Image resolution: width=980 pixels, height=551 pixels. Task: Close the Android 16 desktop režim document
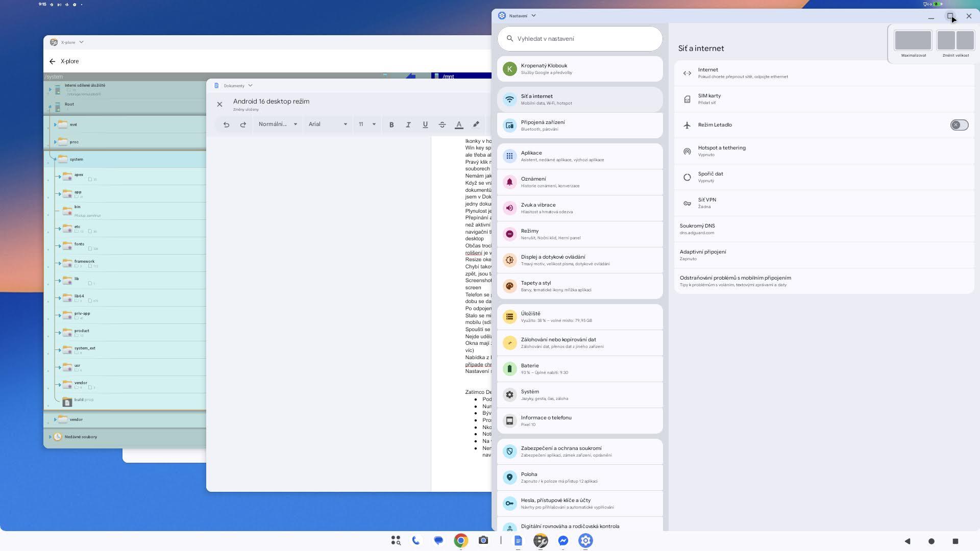coord(219,105)
